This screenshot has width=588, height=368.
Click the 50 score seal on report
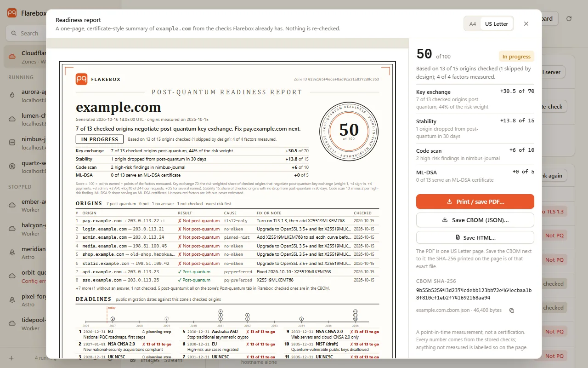pos(349,131)
